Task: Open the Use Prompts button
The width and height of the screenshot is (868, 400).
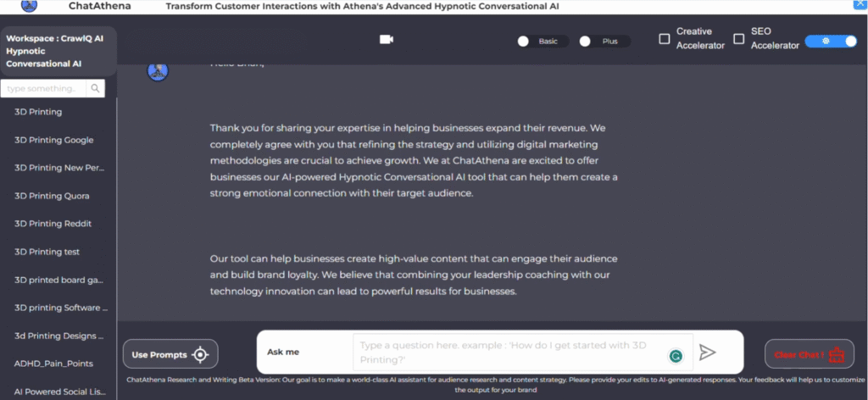Action: pyautogui.click(x=170, y=354)
